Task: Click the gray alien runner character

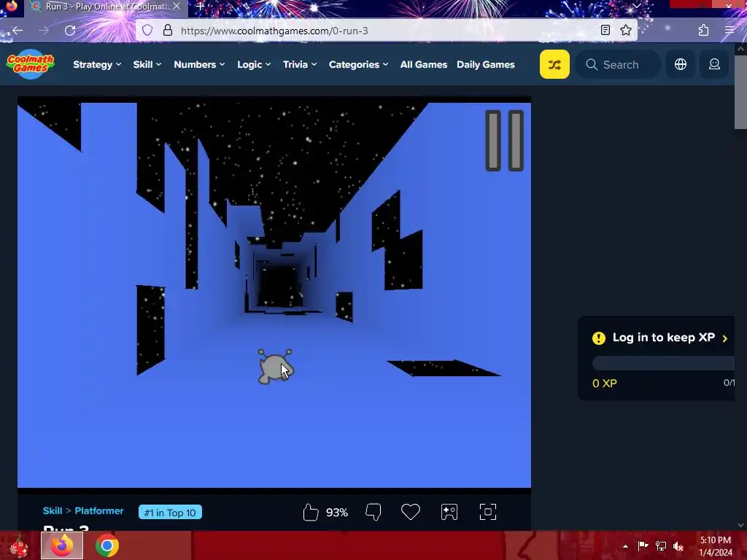Action: click(275, 367)
